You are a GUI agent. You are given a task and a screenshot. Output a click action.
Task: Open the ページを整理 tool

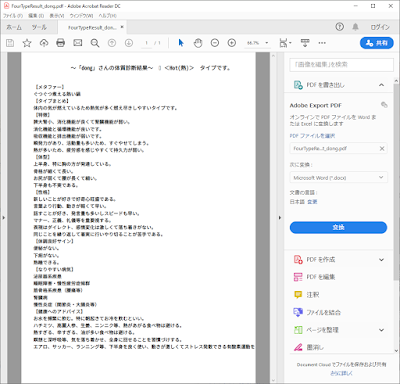click(316, 330)
